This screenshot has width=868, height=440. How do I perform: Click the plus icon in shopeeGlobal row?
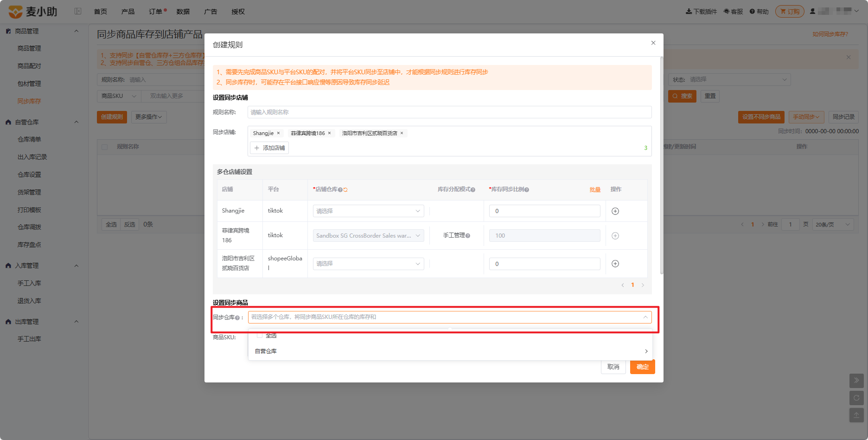[615, 264]
